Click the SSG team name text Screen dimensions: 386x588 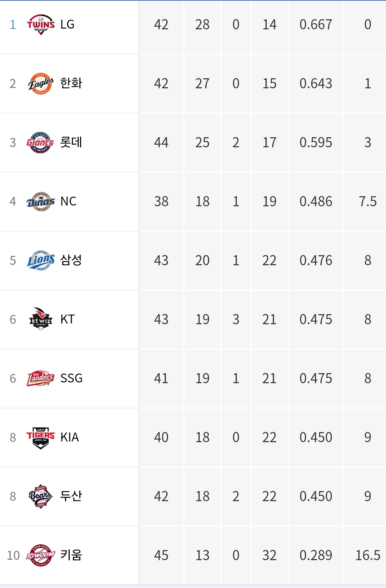[x=71, y=378]
